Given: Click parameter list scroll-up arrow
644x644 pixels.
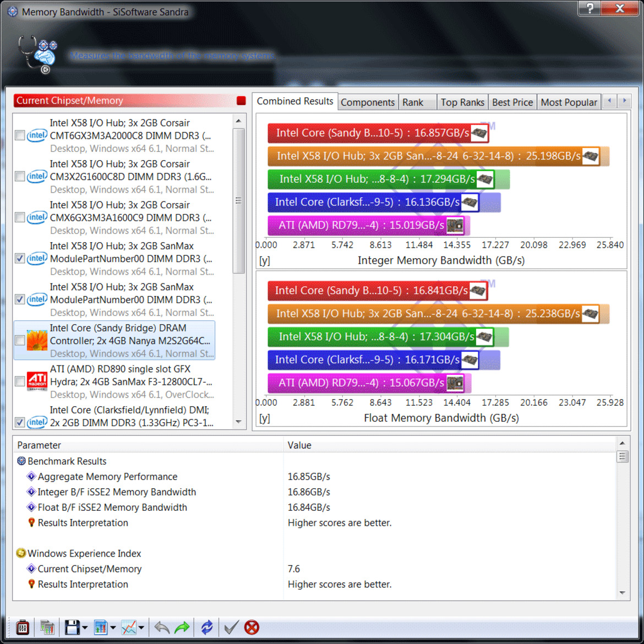Looking at the screenshot, I should click(622, 444).
